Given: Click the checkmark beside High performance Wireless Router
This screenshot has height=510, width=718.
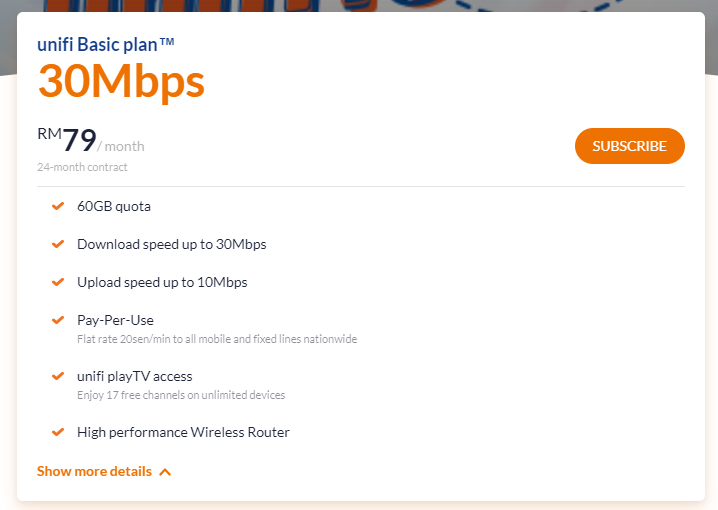Looking at the screenshot, I should (58, 432).
